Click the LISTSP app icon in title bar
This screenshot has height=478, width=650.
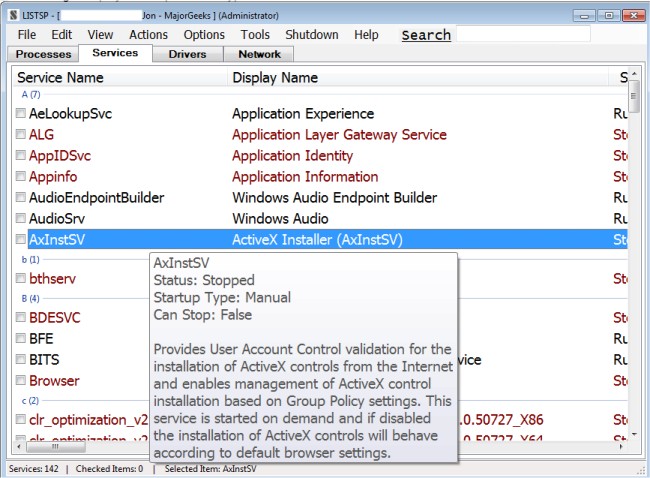pos(12,16)
